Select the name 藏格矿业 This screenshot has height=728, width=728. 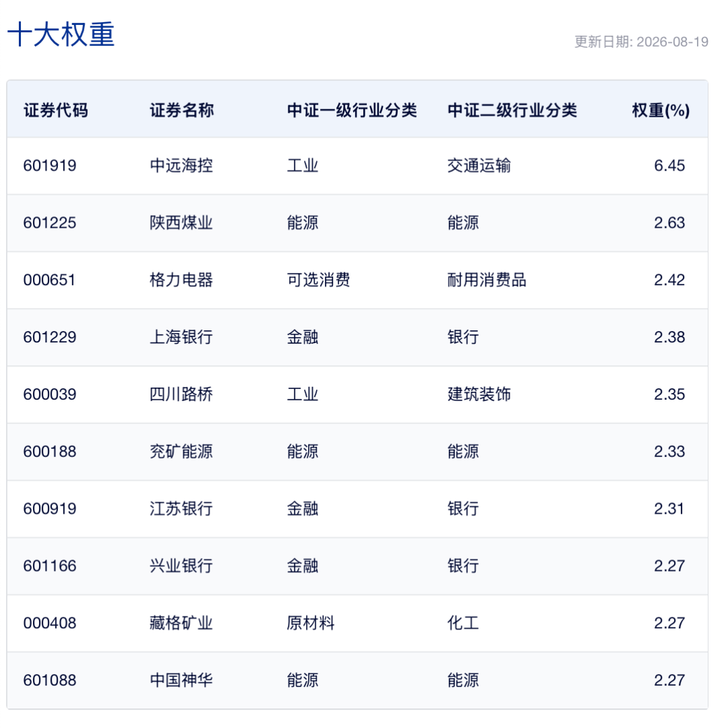coord(181,623)
